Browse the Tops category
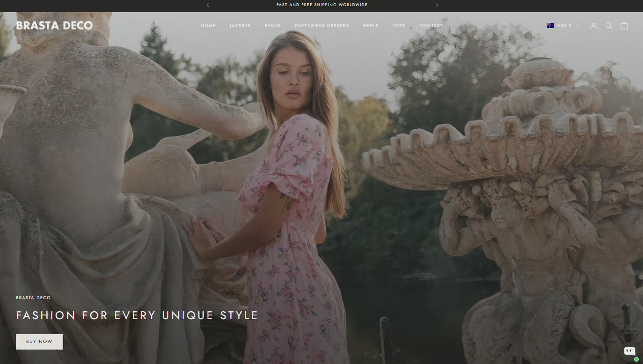 pos(399,26)
